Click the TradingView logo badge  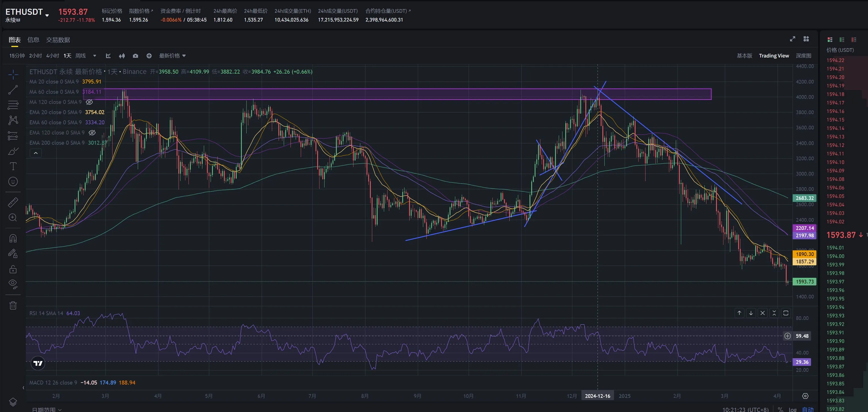38,363
